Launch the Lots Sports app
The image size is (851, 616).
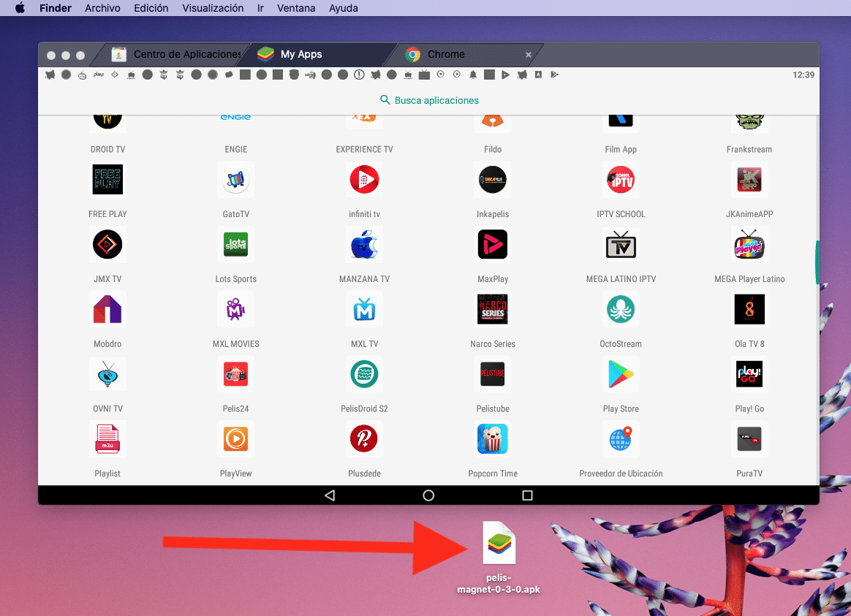(235, 245)
